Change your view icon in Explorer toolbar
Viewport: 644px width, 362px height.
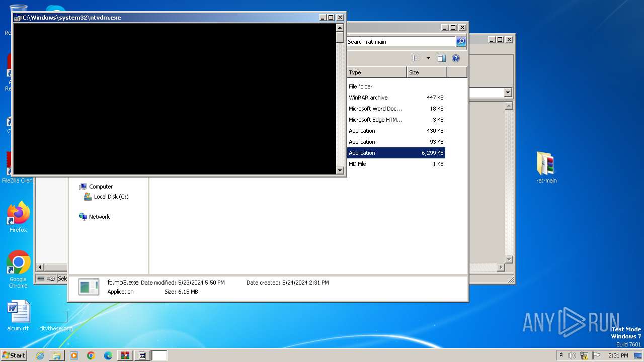(x=416, y=58)
